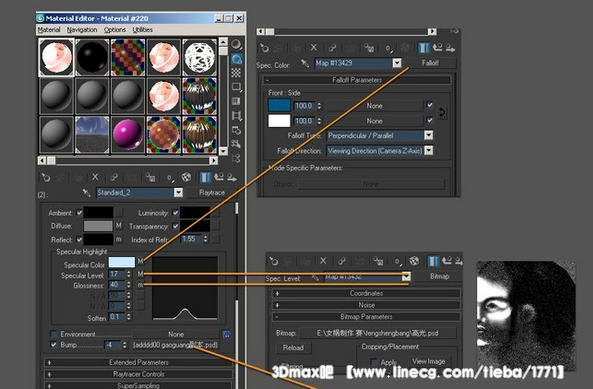Open the Spec. Level map name dropdown

[406, 276]
